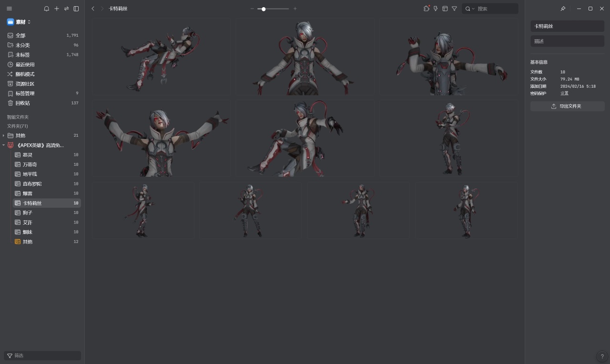The height and width of the screenshot is (364, 610).
Task: Click the thumbnail size slider track
Action: click(x=273, y=9)
